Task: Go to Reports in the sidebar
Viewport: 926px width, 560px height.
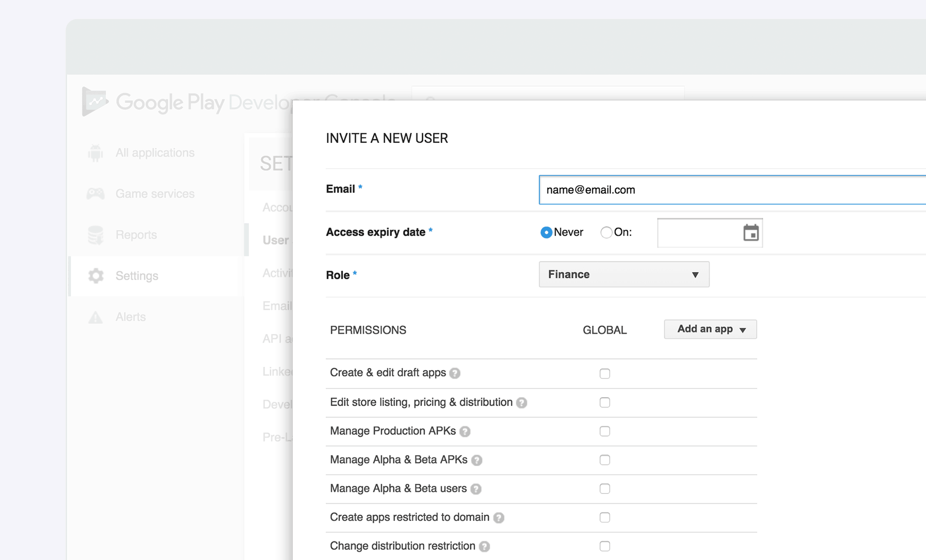Action: [136, 235]
